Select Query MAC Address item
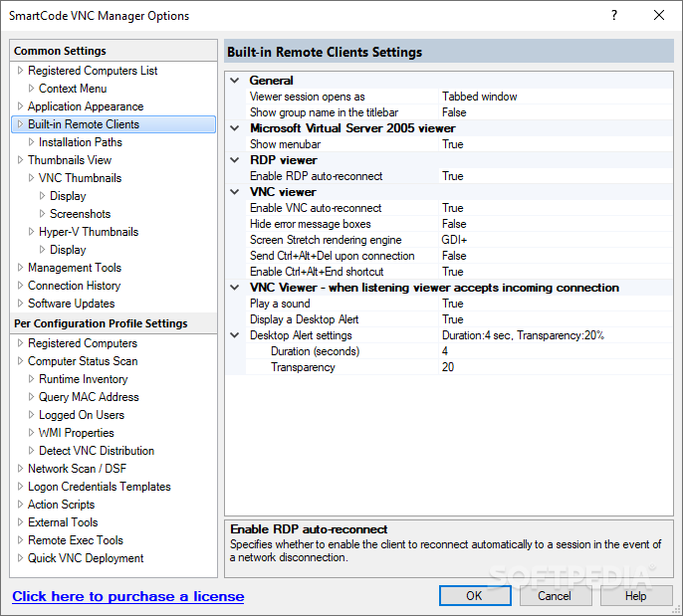The height and width of the screenshot is (616, 683). (x=89, y=397)
